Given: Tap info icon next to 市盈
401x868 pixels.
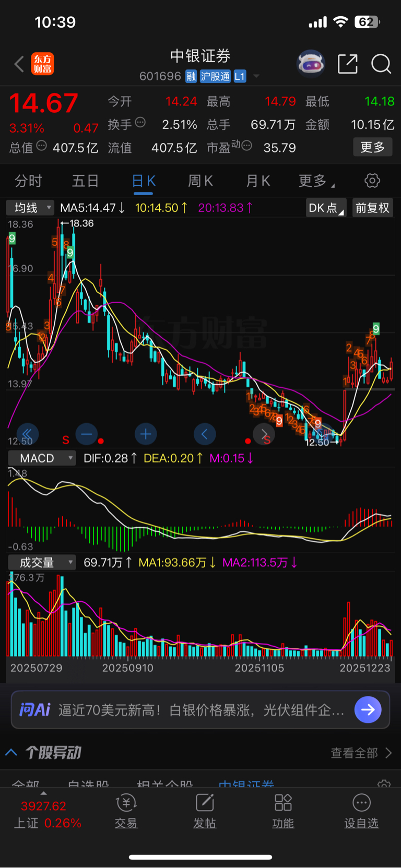Looking at the screenshot, I should pyautogui.click(x=247, y=146).
